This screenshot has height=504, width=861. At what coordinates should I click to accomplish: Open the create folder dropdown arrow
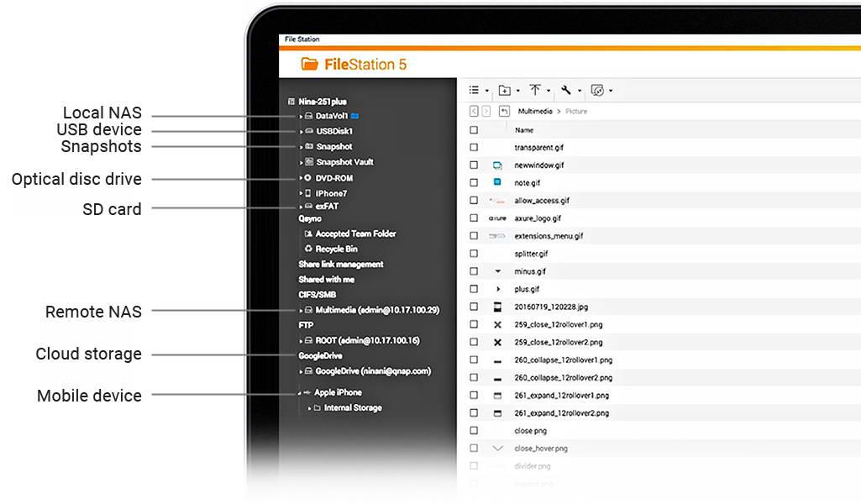tap(517, 91)
